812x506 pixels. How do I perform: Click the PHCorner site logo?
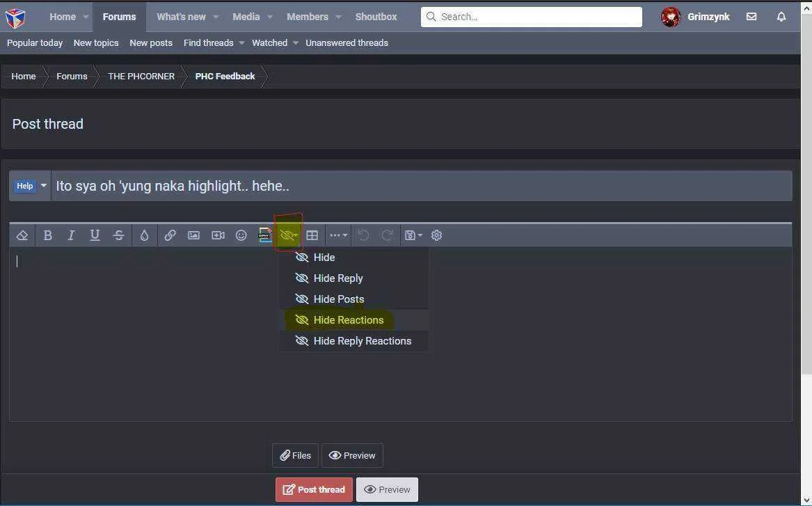(15, 18)
